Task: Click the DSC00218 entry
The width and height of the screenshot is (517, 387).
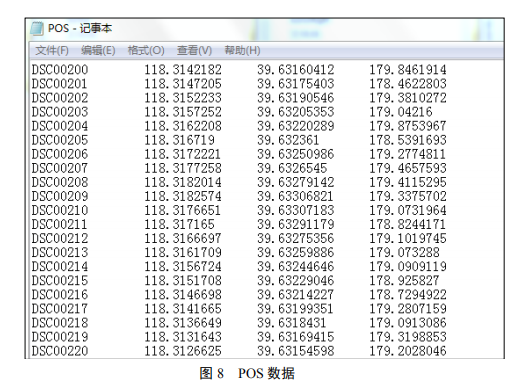Action: (60, 323)
